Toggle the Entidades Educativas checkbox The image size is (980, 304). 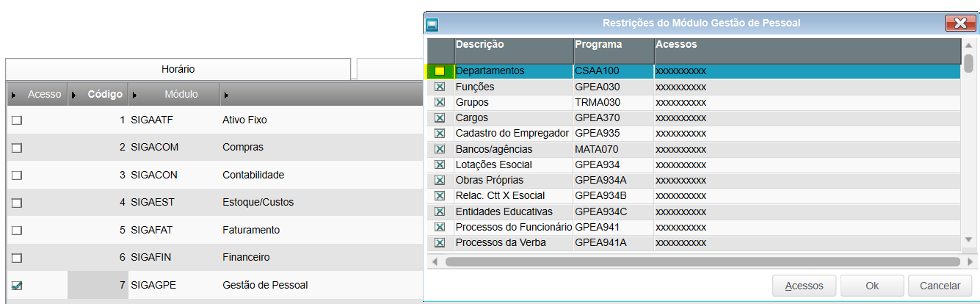pos(440,211)
